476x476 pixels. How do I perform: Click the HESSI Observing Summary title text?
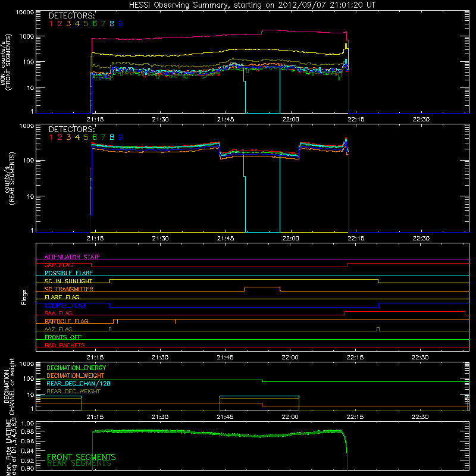[x=252, y=5]
